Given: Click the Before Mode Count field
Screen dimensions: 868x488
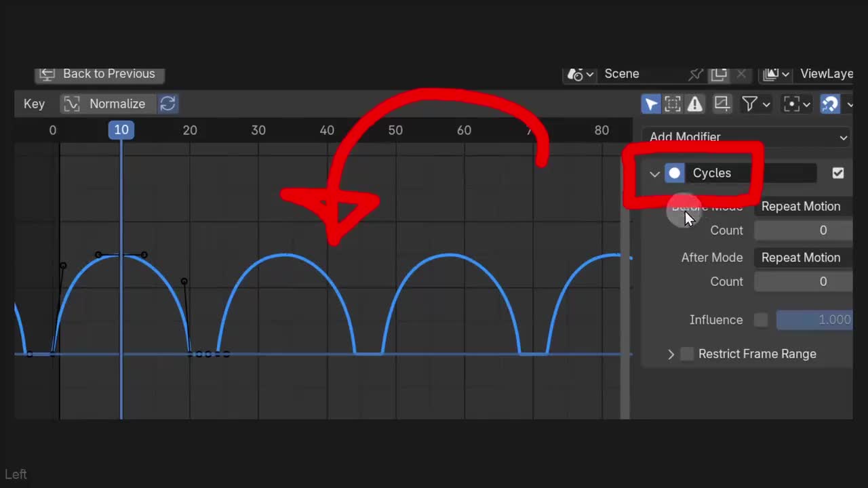Looking at the screenshot, I should coord(804,230).
